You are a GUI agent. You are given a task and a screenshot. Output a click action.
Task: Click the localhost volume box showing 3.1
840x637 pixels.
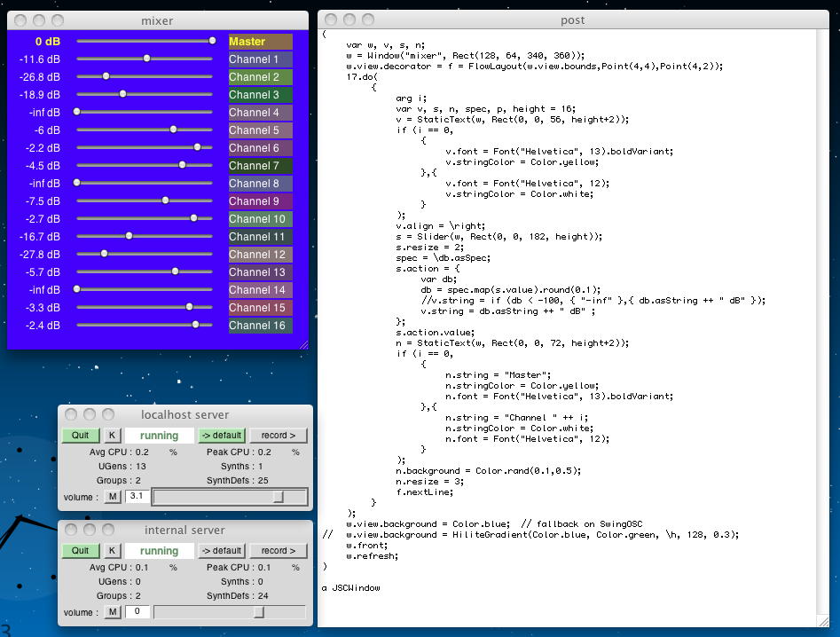137,497
